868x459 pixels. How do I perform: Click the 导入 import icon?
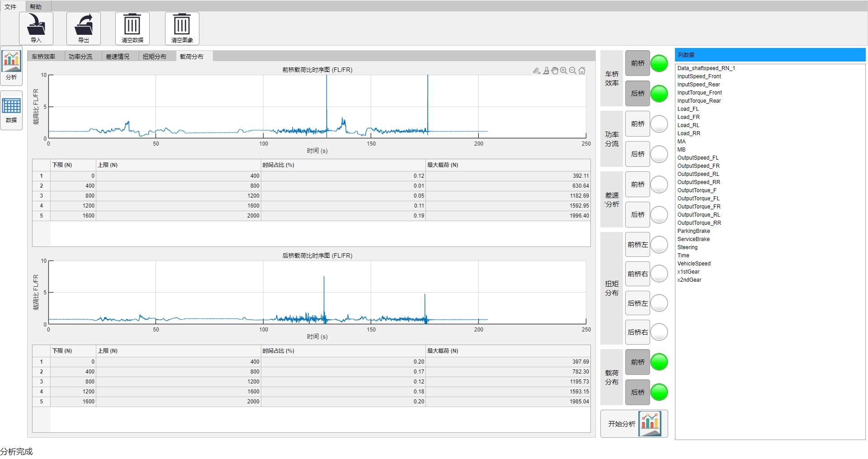(x=36, y=28)
